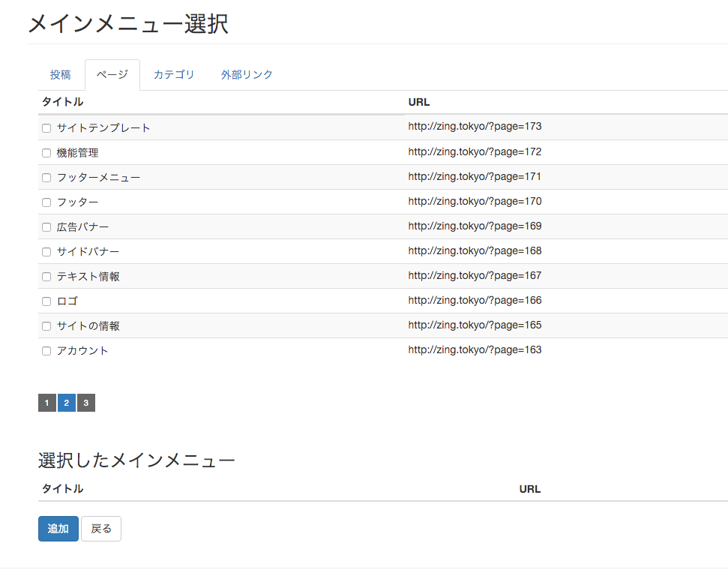Go to pagination page 2
The image size is (728, 570).
click(x=67, y=403)
